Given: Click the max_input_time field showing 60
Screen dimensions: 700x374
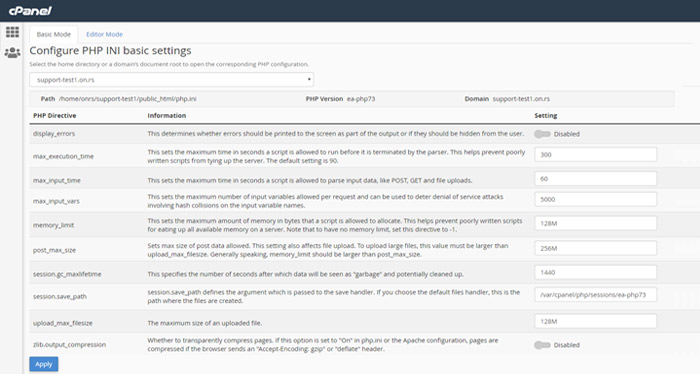Looking at the screenshot, I should coord(596,179).
